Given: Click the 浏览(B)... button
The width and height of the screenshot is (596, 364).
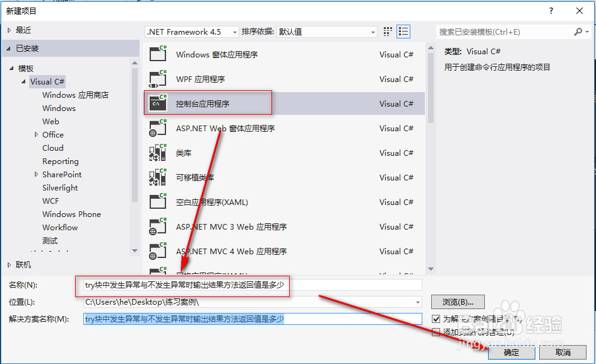Looking at the screenshot, I should coord(458,302).
